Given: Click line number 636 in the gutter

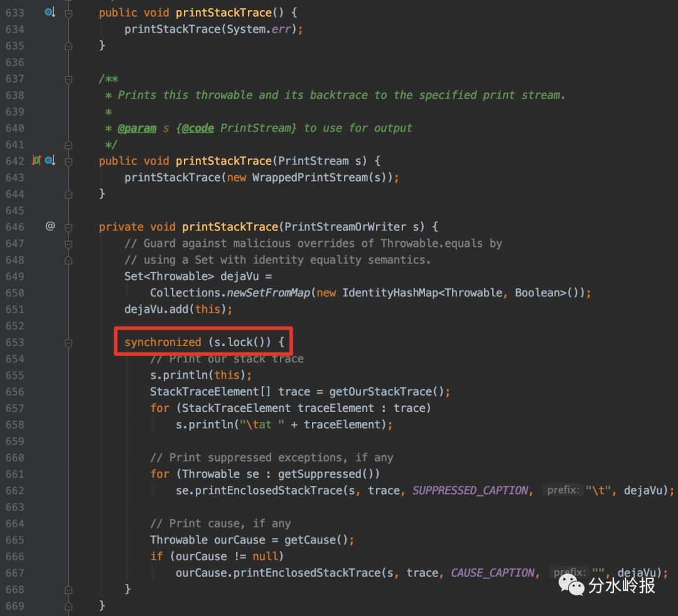Looking at the screenshot, I should (x=14, y=62).
